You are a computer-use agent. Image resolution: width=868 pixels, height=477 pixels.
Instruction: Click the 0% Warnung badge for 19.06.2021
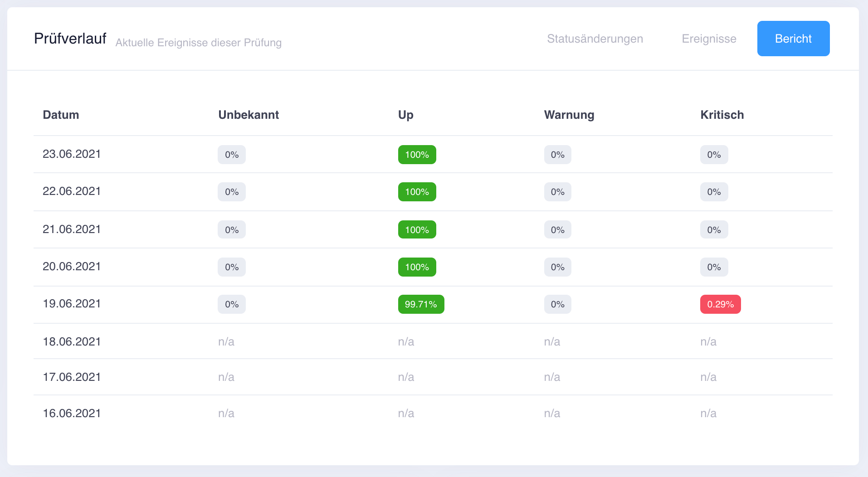coord(557,304)
